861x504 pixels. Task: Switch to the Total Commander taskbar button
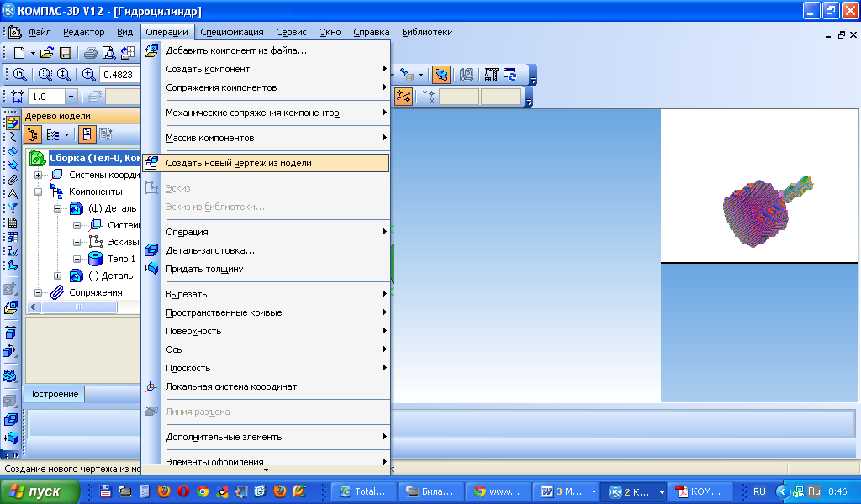pyautogui.click(x=362, y=491)
